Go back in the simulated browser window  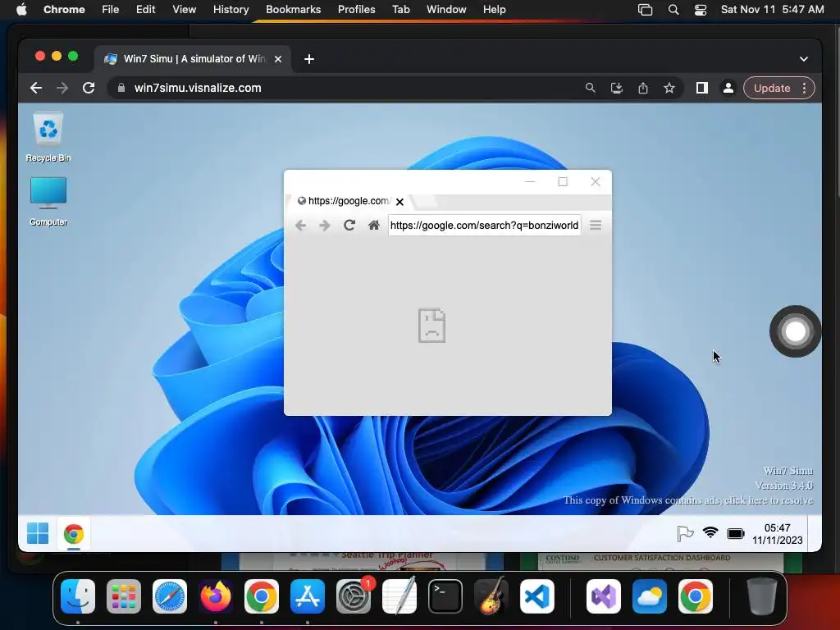coord(300,226)
